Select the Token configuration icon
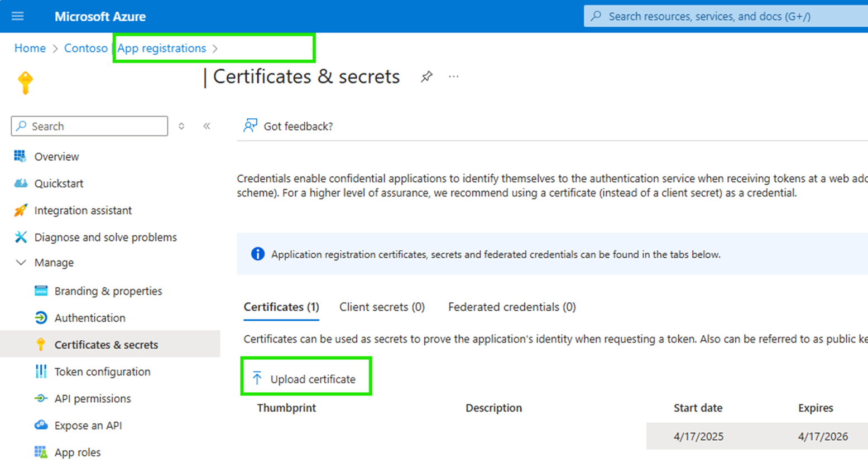 (x=40, y=371)
